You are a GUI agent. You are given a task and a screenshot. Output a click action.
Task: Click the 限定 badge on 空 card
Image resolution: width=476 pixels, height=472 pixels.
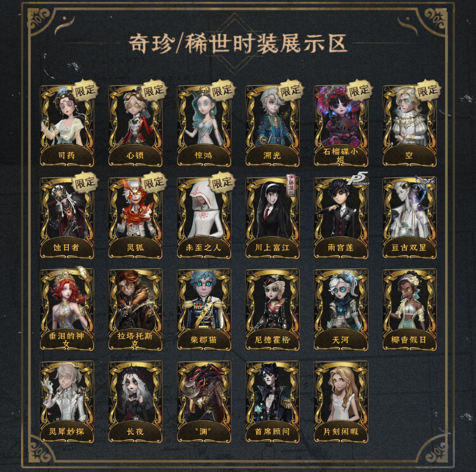click(427, 90)
